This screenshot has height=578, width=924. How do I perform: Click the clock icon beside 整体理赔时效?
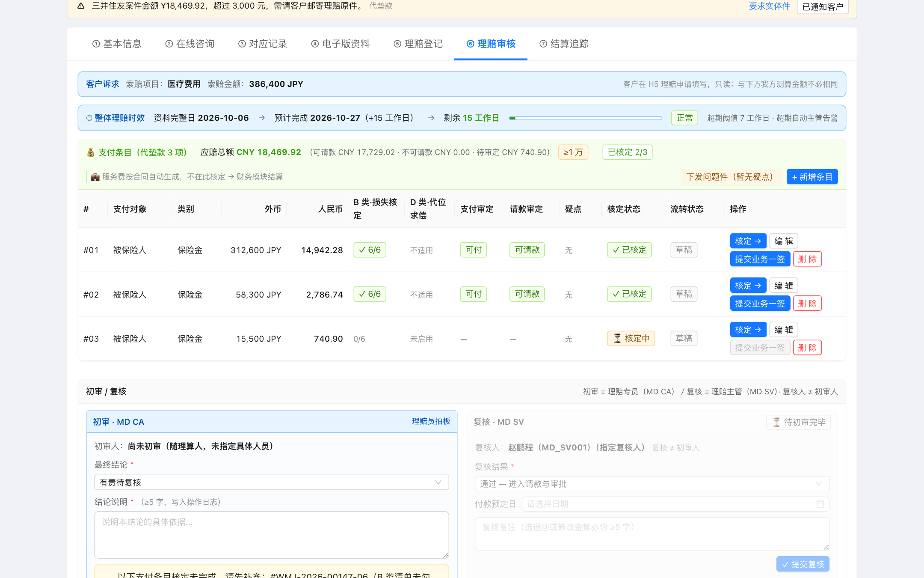pos(89,118)
